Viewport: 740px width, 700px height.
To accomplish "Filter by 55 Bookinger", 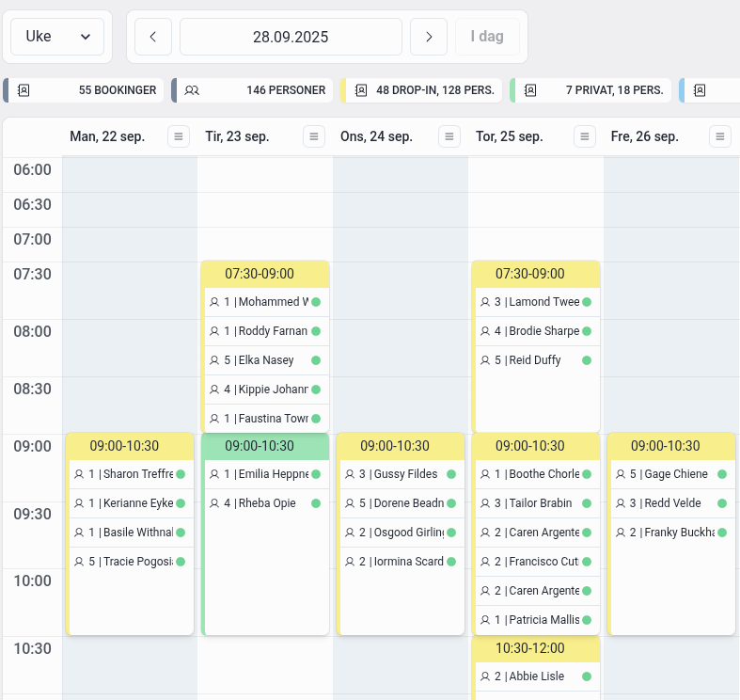I will click(x=86, y=90).
